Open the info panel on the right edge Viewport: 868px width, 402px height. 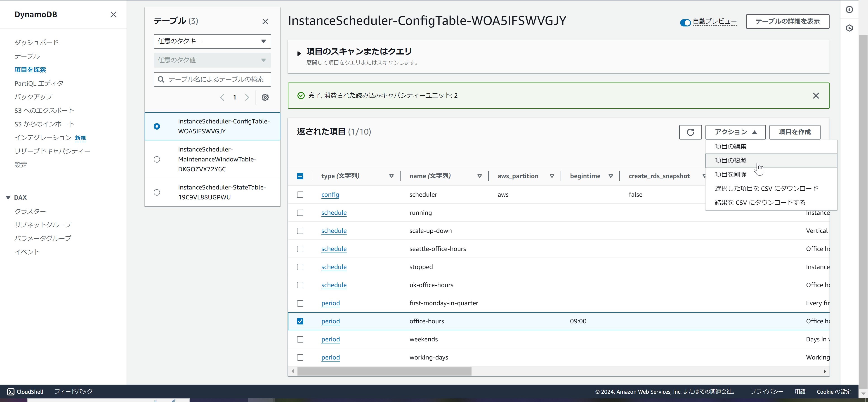pyautogui.click(x=849, y=10)
